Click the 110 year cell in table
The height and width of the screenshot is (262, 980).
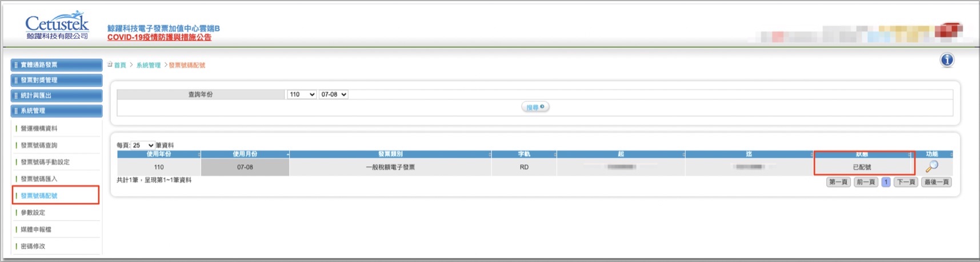coord(159,167)
